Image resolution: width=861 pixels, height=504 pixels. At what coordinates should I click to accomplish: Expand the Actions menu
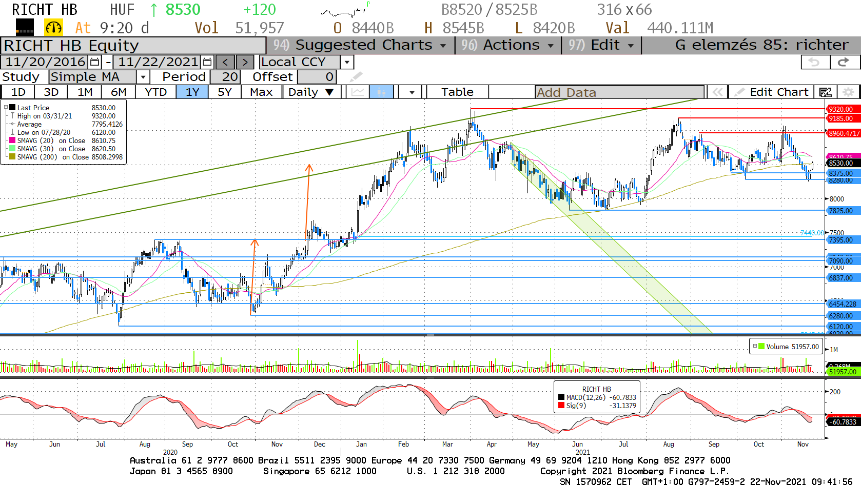[507, 45]
